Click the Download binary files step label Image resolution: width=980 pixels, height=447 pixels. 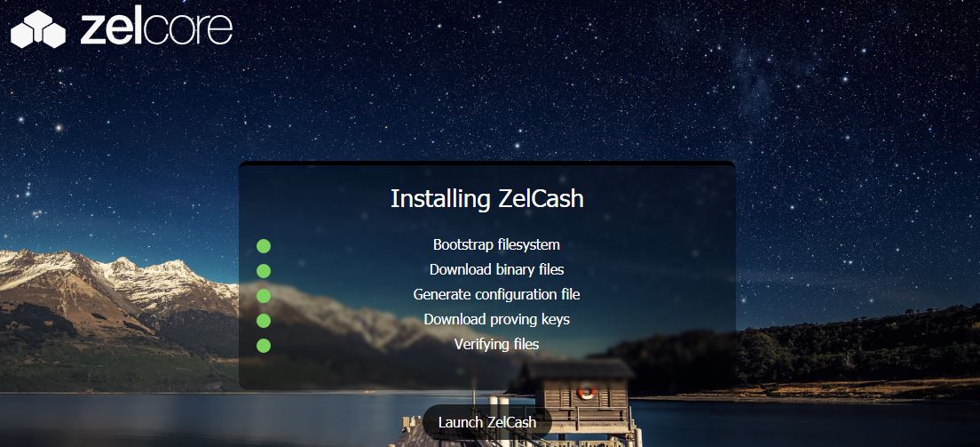click(x=496, y=269)
